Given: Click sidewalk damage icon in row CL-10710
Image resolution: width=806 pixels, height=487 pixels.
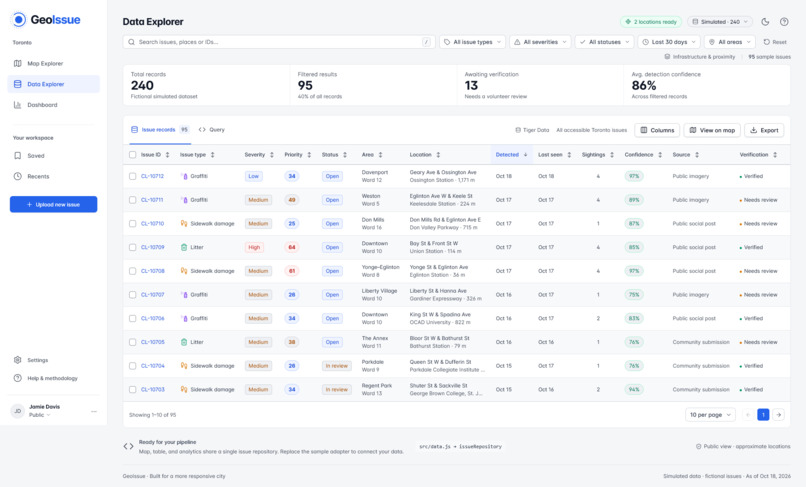Looking at the screenshot, I should (x=184, y=223).
